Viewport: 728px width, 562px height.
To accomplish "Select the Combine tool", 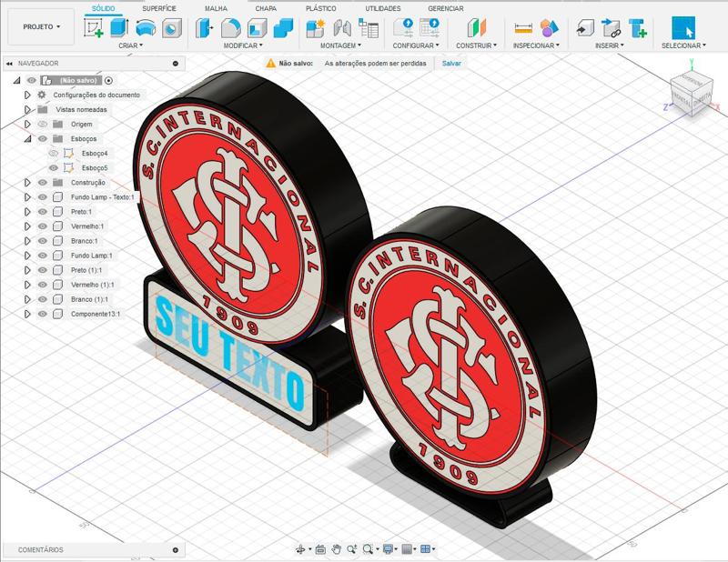I will pyautogui.click(x=283, y=28).
